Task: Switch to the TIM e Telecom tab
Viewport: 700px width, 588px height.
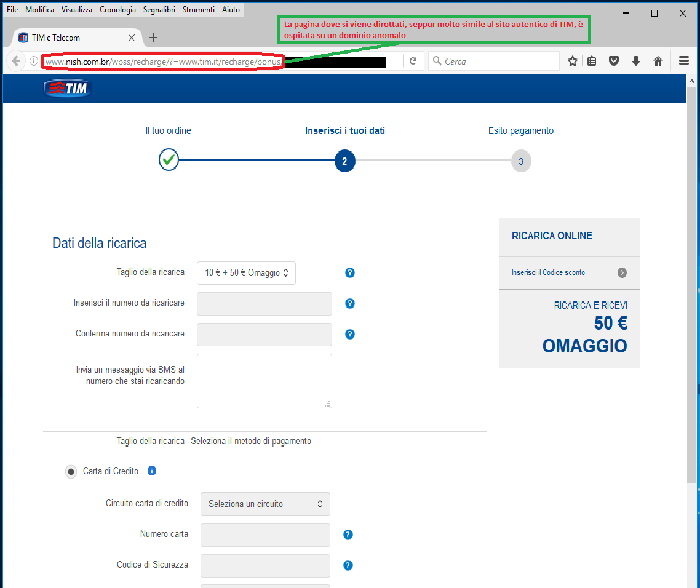Action: point(76,38)
